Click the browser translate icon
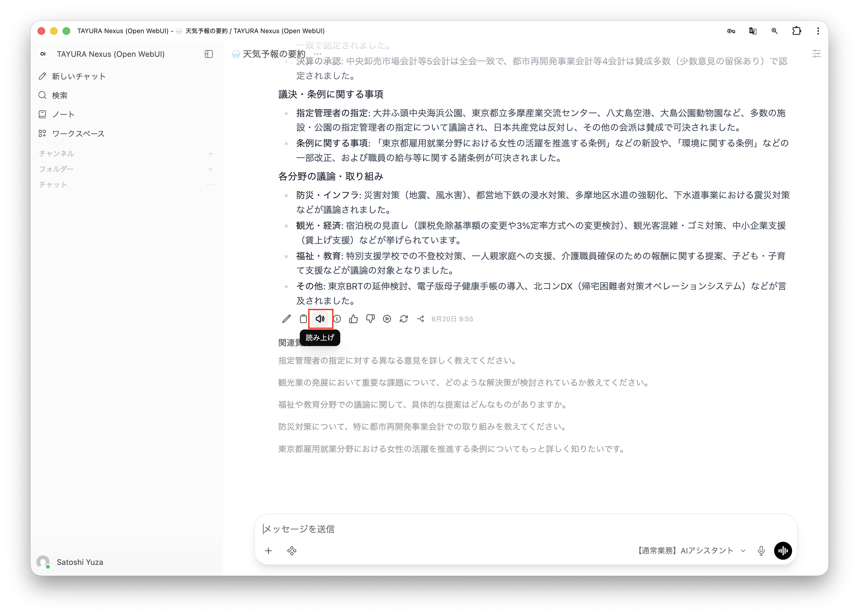Image resolution: width=859 pixels, height=616 pixels. [x=753, y=31]
